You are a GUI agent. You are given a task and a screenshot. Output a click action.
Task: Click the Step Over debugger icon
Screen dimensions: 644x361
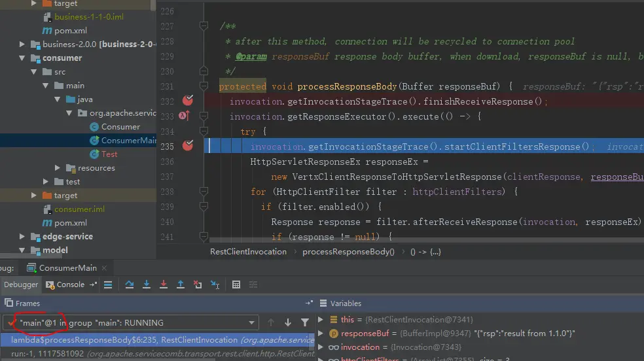(130, 285)
